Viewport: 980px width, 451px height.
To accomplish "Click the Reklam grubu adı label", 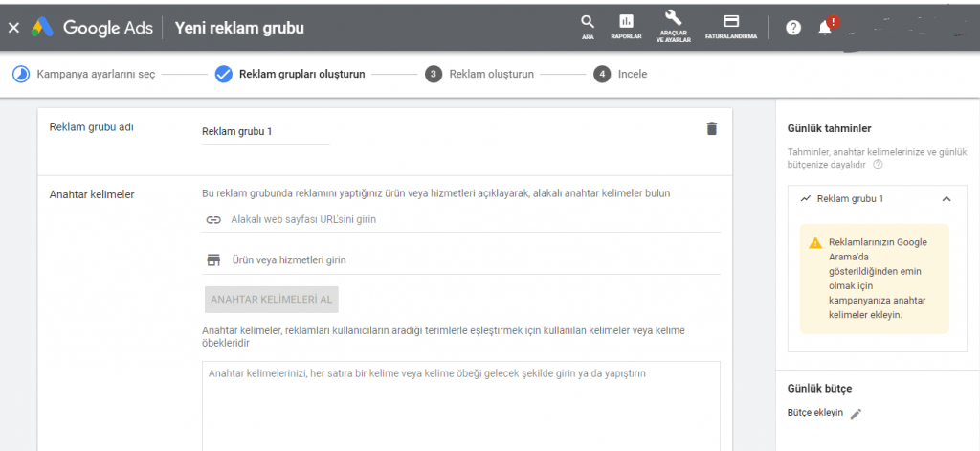I will (91, 127).
